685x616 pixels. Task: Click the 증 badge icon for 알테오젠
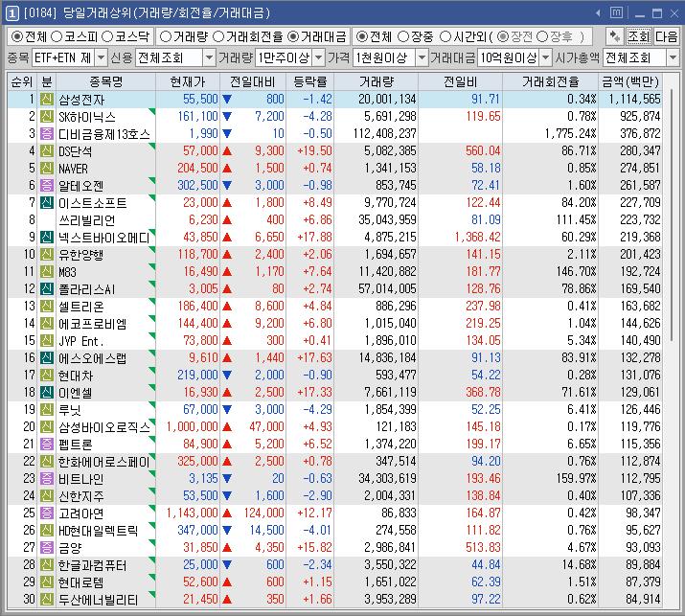(47, 186)
